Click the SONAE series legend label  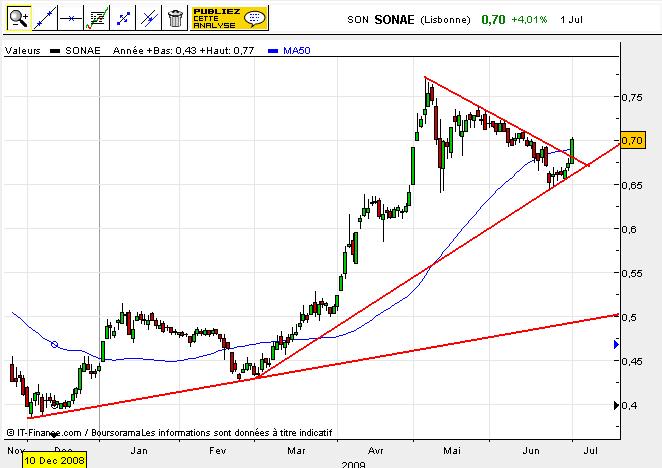(83, 51)
